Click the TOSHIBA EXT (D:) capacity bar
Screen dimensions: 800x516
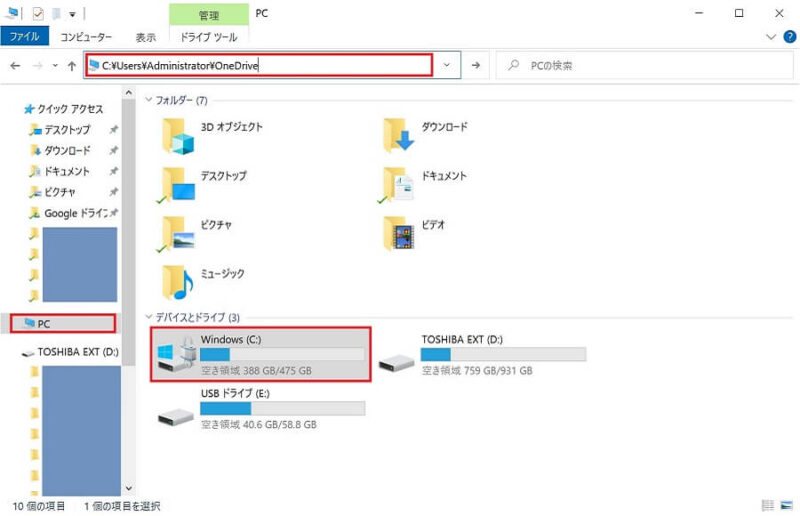[503, 354]
